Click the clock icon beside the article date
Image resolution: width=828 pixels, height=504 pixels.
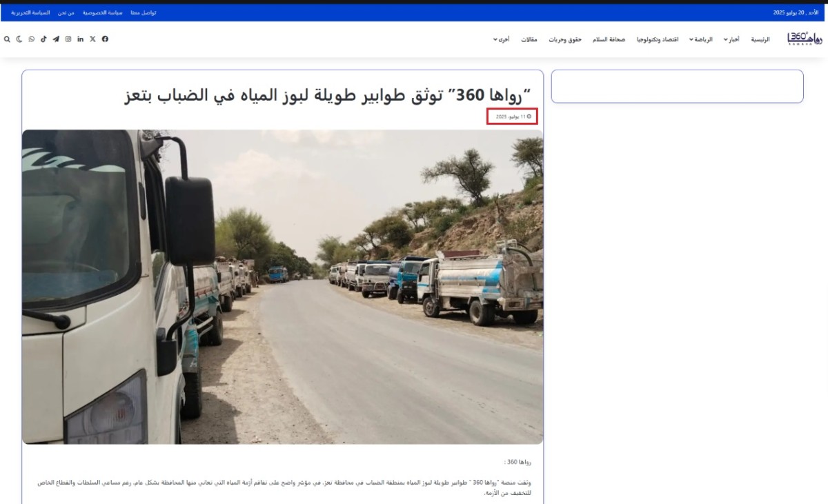point(529,117)
